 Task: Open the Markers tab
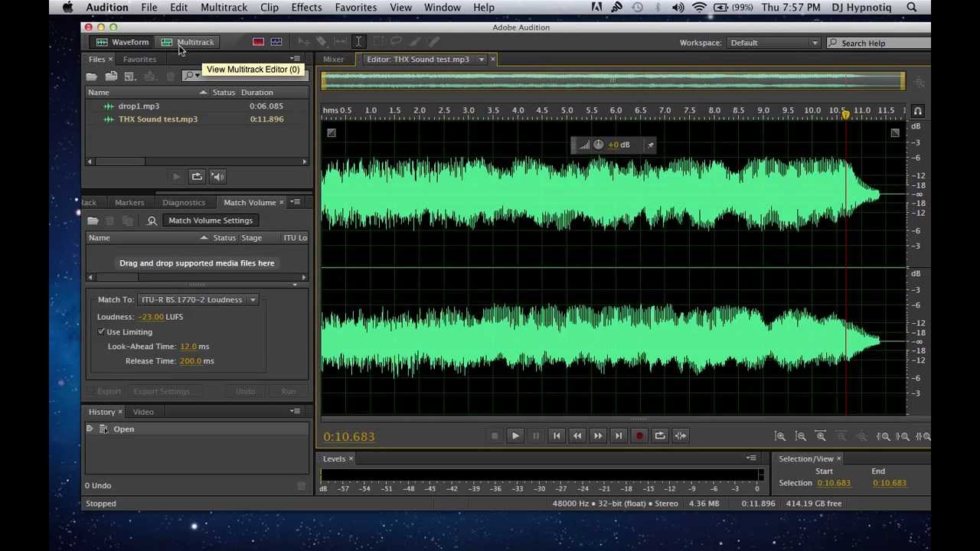point(129,203)
